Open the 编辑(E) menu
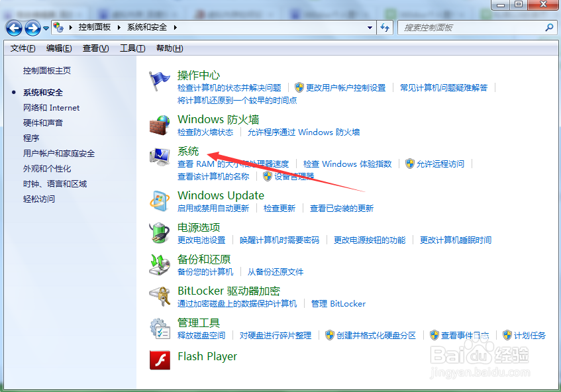561x392 pixels. click(59, 48)
